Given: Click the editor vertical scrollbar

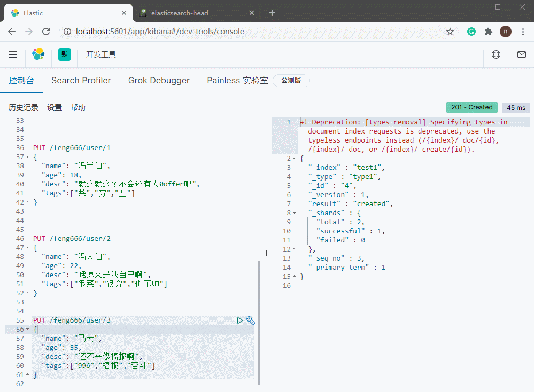Looking at the screenshot, I should (x=259, y=323).
